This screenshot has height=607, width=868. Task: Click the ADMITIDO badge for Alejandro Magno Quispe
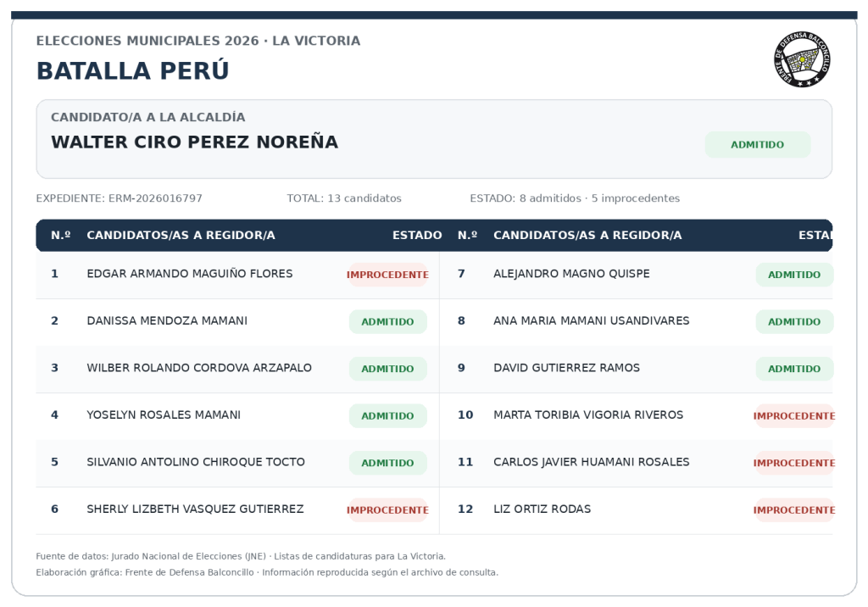[x=793, y=275]
